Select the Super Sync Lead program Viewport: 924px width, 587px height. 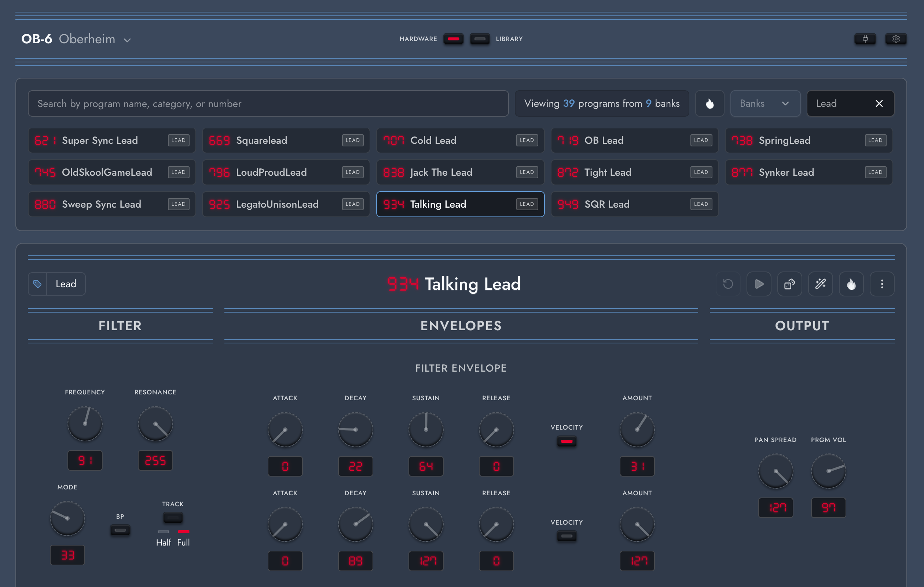[112, 140]
